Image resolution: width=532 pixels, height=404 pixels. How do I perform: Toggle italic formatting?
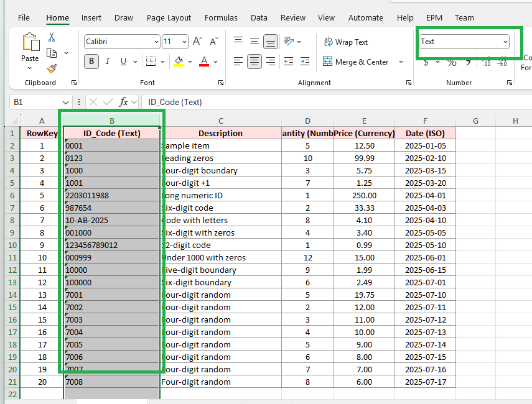[x=108, y=60]
